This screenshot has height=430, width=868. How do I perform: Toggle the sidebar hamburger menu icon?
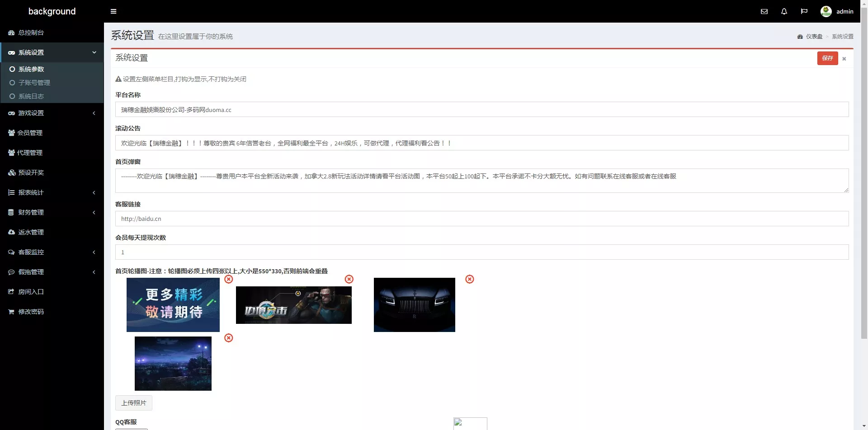pyautogui.click(x=113, y=11)
